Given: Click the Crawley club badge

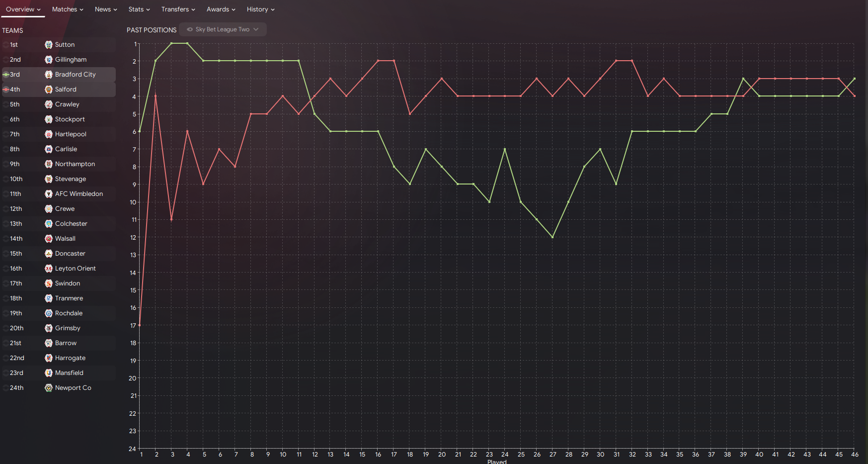Looking at the screenshot, I should pos(49,104).
